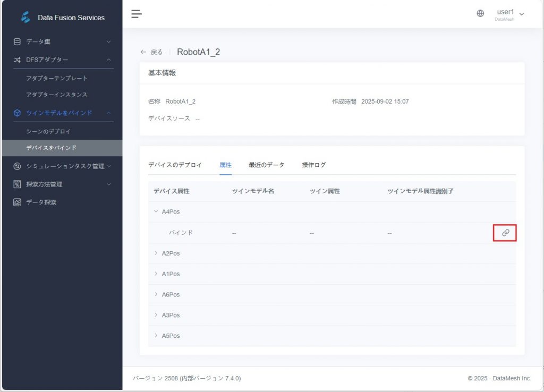Select シーンのデプロイ in the sidebar
This screenshot has width=544, height=392.
click(x=48, y=131)
